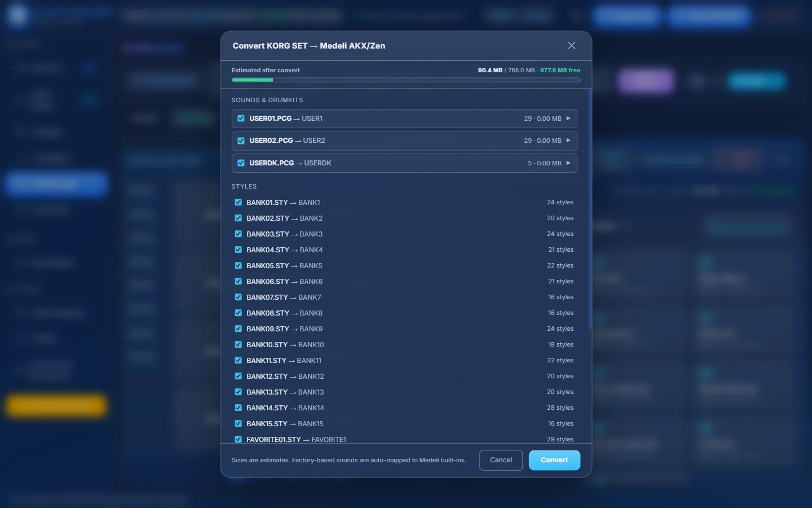Select the USER01.PCG → USER1 label

(286, 119)
